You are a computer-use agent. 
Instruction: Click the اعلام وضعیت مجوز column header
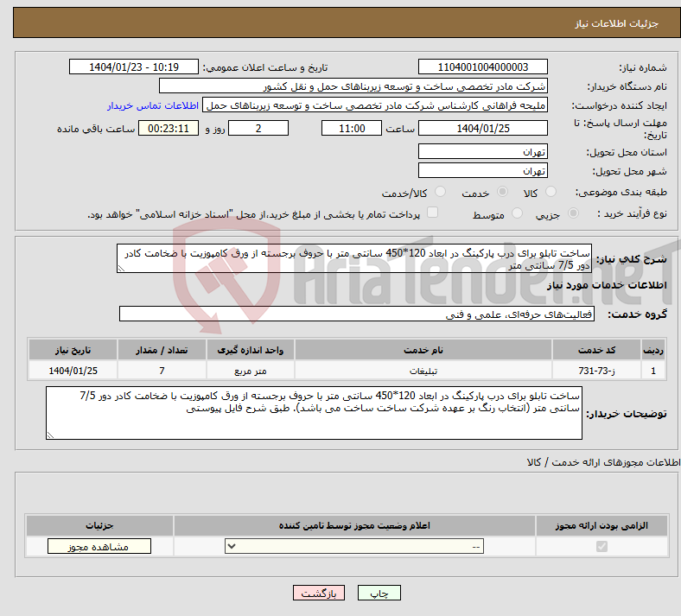point(354,525)
